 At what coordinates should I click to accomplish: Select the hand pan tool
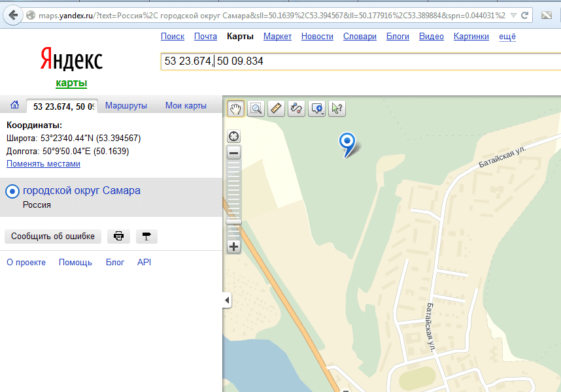coord(235,108)
